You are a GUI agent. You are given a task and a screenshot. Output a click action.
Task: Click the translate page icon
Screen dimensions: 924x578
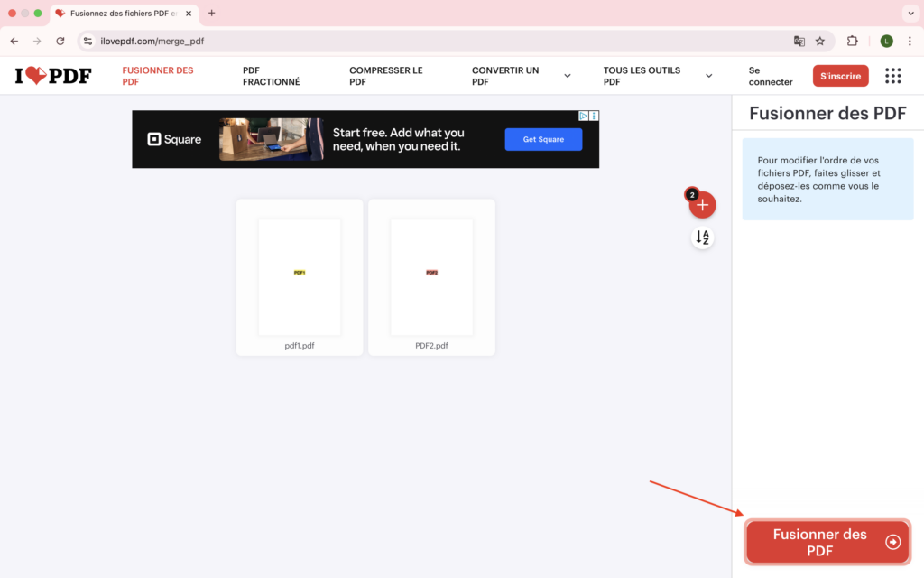coord(799,41)
